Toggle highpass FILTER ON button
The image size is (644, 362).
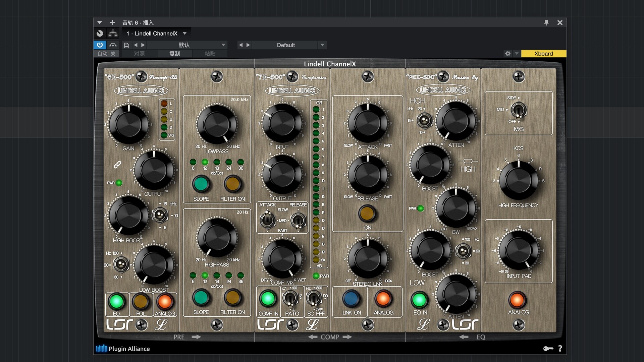click(232, 297)
